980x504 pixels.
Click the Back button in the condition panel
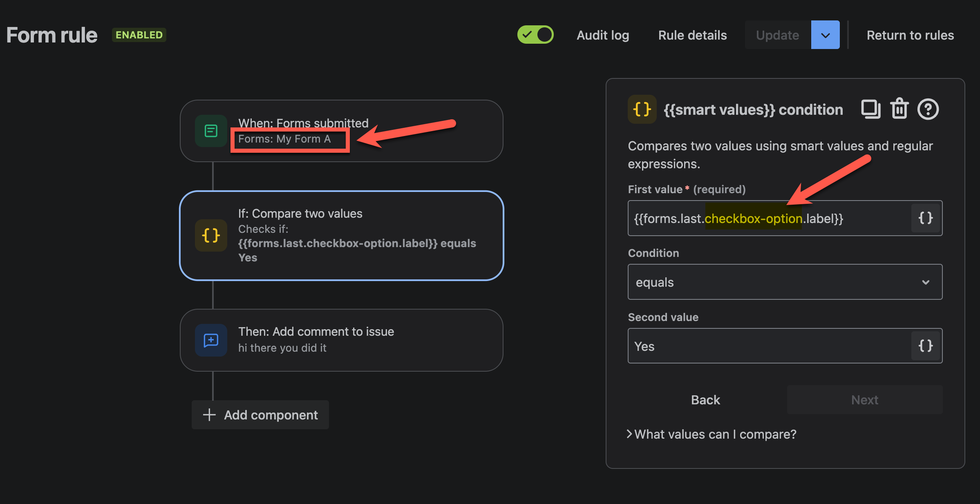705,399
